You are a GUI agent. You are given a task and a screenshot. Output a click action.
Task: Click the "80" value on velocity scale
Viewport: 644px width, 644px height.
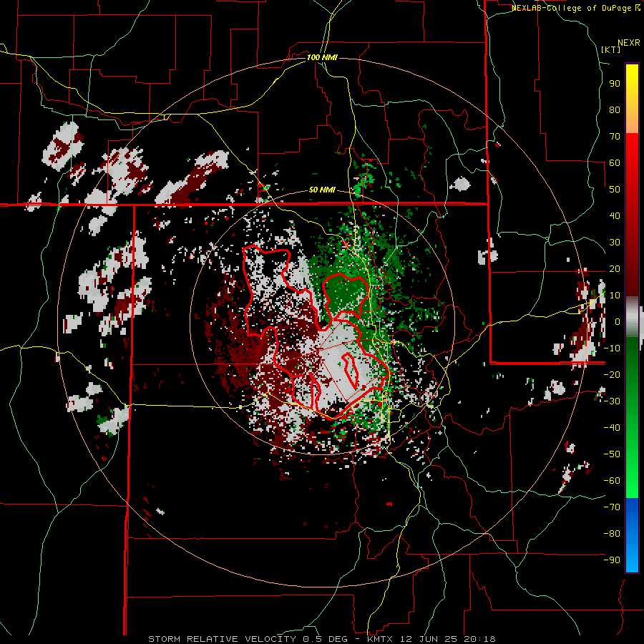coord(615,109)
